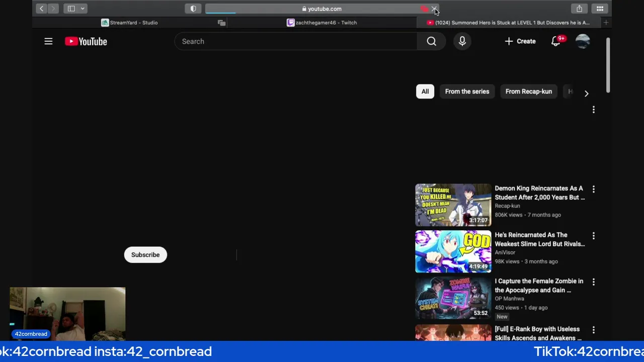Go back with Safari back arrow

41,9
